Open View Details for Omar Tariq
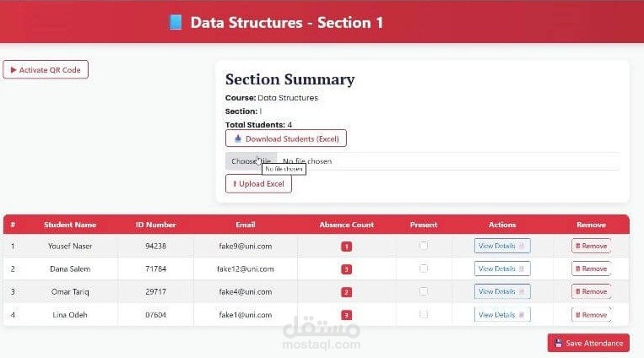 502,291
